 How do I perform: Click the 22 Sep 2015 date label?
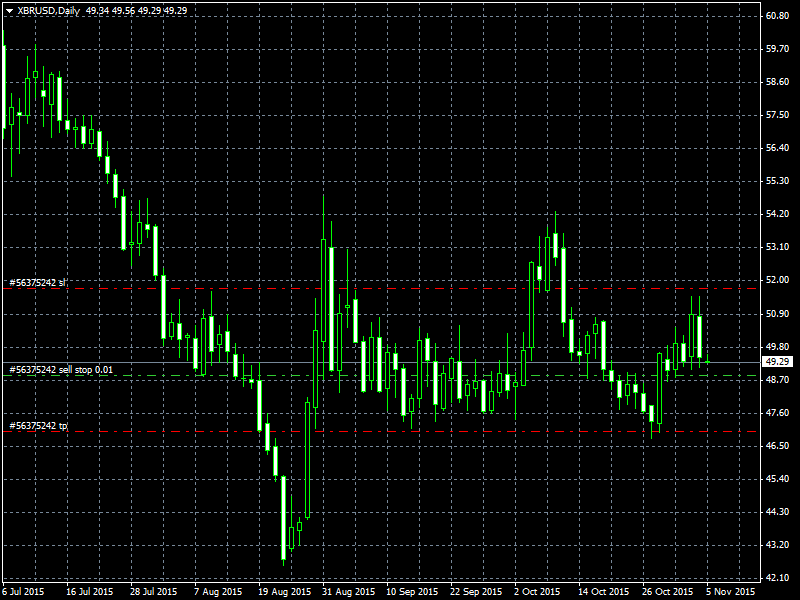click(x=476, y=592)
